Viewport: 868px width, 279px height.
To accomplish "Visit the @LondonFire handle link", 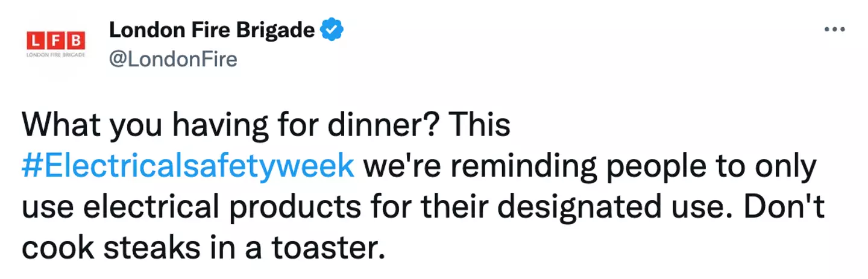I will 172,59.
